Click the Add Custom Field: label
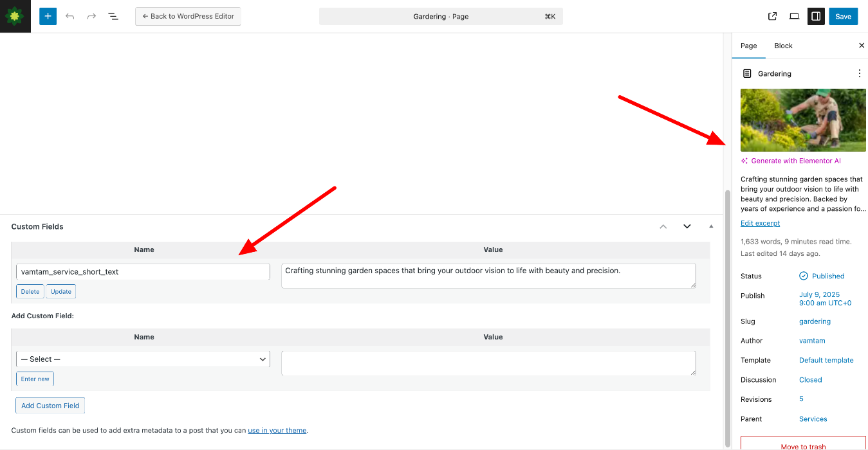This screenshot has height=450, width=868. point(42,316)
